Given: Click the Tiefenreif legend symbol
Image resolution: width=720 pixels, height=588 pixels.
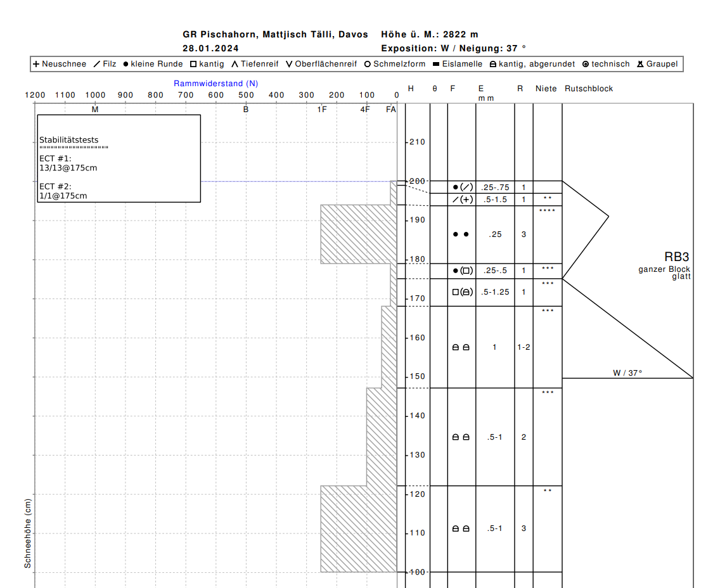Looking at the screenshot, I should coord(235,64).
